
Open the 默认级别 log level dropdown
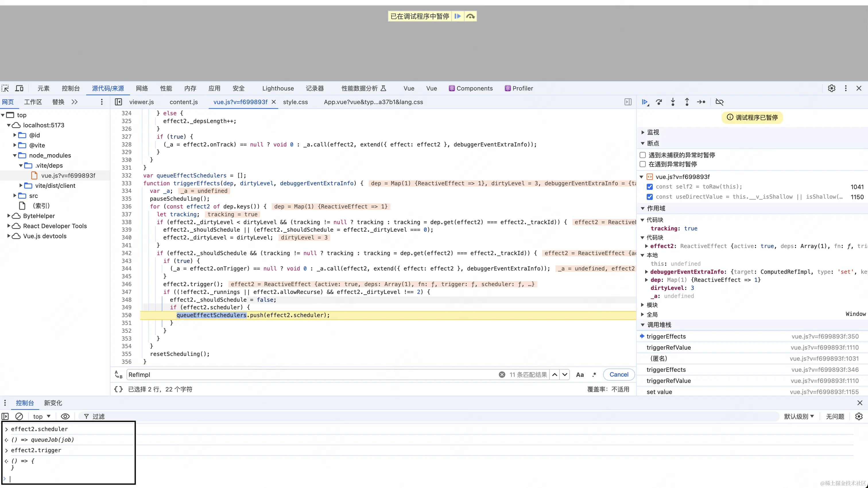[x=799, y=417]
